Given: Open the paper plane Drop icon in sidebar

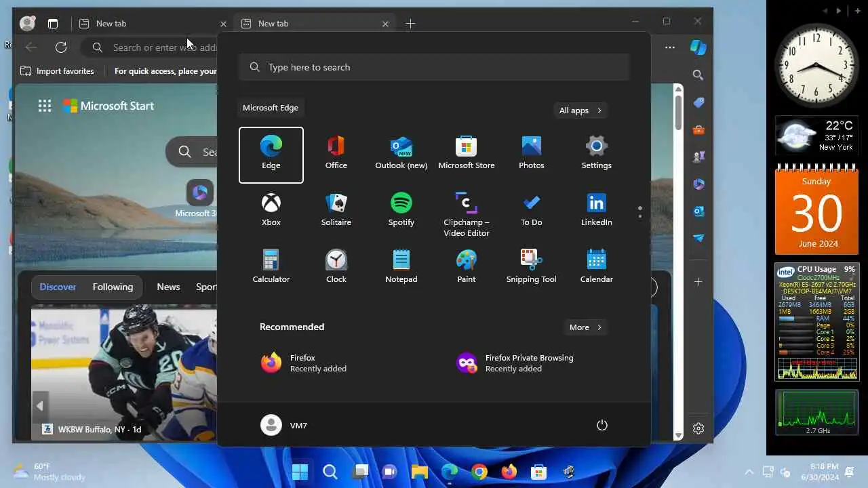Looking at the screenshot, I should (x=698, y=238).
